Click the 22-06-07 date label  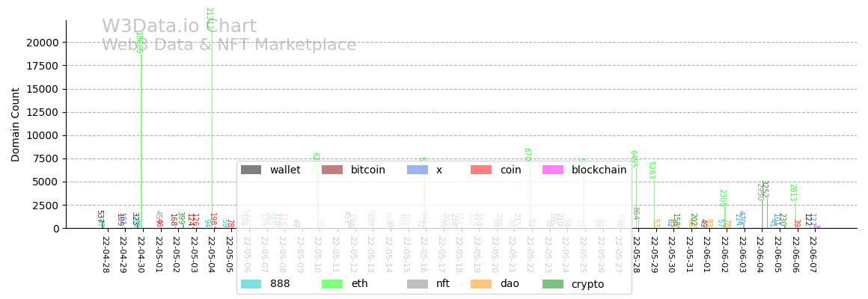pos(813,255)
